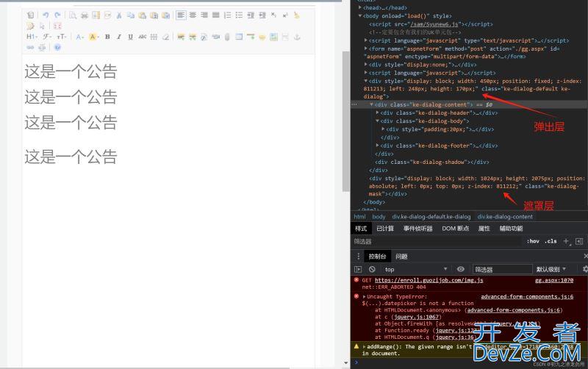588x369 pixels.
Task: Apply strikethrough with the ABC icon
Action: tap(142, 37)
